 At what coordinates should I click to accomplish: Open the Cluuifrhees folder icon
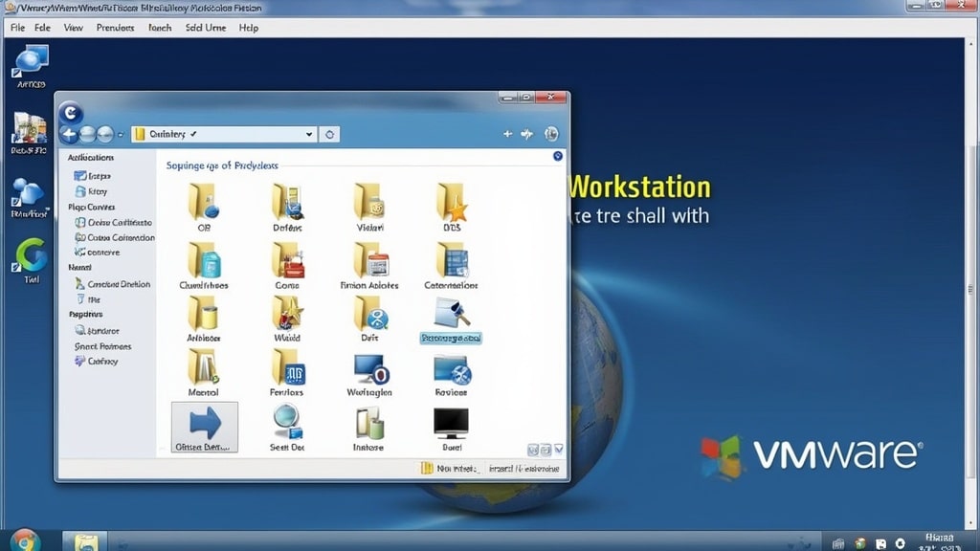click(204, 260)
